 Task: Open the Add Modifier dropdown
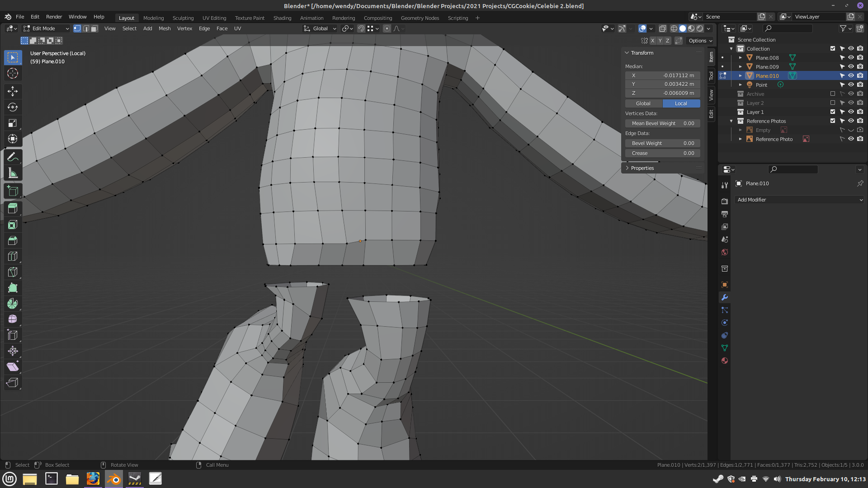(799, 200)
